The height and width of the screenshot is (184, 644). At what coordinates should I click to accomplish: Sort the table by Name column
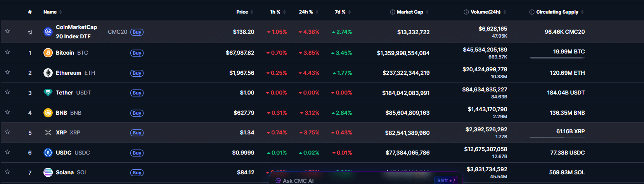(x=52, y=12)
